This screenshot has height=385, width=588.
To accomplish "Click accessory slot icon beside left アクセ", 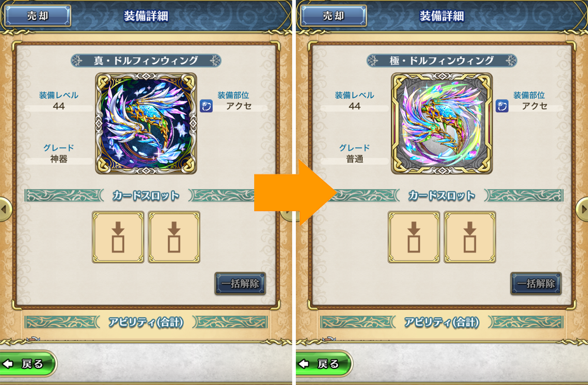I will (x=206, y=106).
